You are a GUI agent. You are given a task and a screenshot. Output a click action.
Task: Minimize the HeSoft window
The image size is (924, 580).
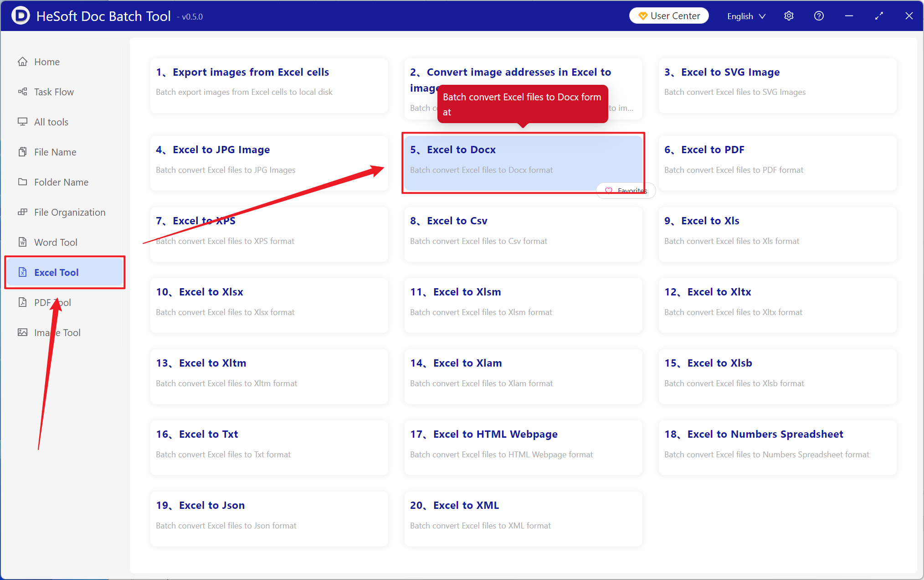(x=849, y=16)
